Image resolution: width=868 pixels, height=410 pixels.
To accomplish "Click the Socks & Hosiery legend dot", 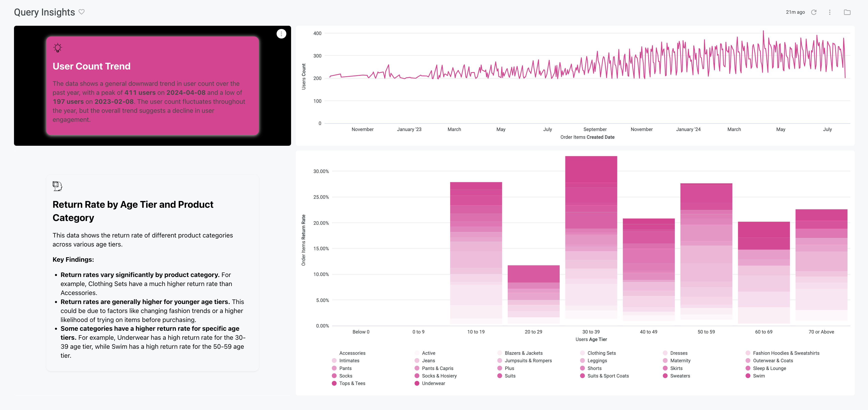I will point(417,376).
